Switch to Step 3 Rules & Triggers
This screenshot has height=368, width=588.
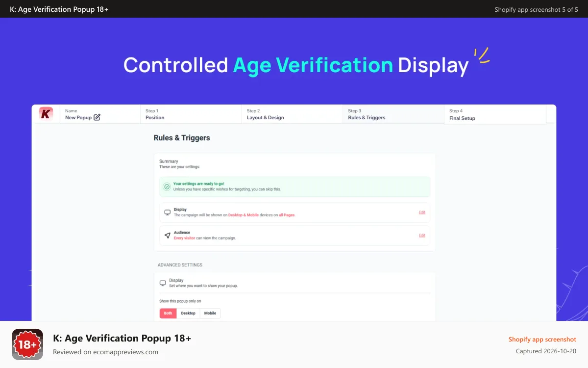tap(393, 114)
